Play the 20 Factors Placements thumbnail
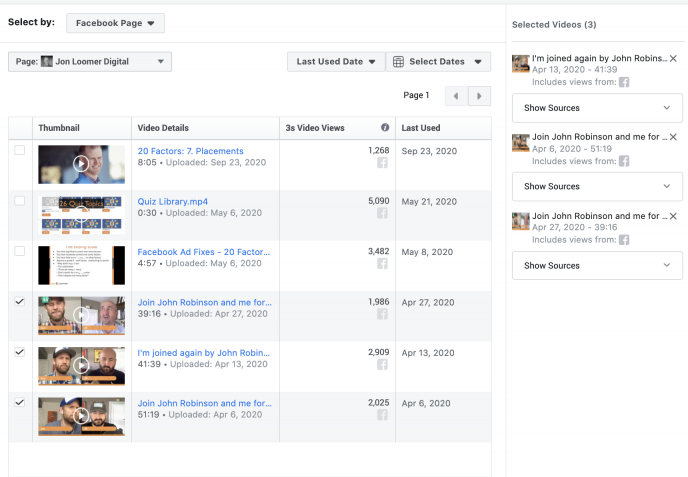688x477 pixels. (81, 164)
